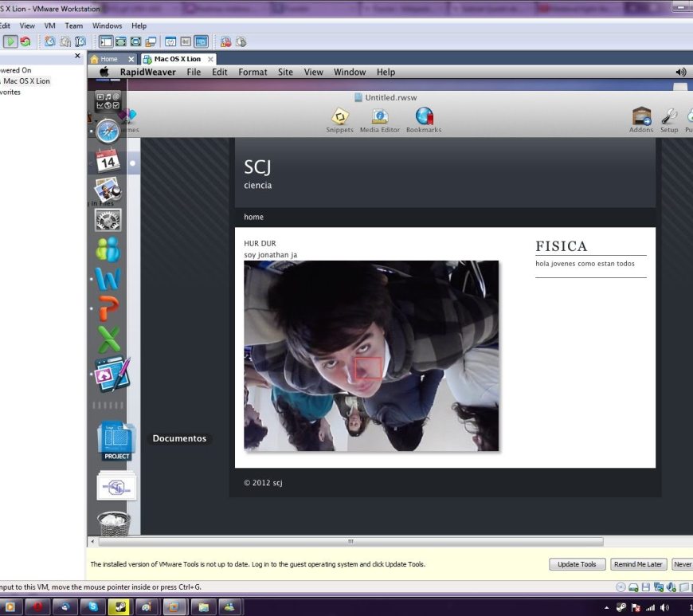Click the Bookmarks globe icon
Image resolution: width=693 pixels, height=616 pixels.
(x=424, y=118)
